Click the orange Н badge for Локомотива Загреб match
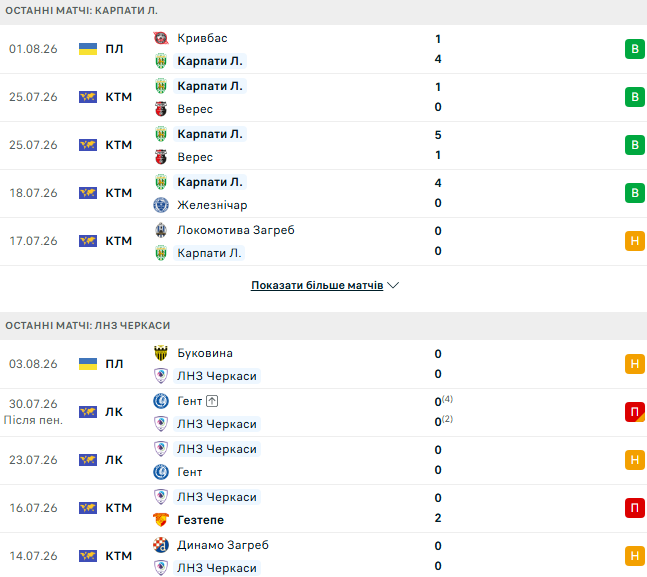The height and width of the screenshot is (577, 647). point(635,241)
